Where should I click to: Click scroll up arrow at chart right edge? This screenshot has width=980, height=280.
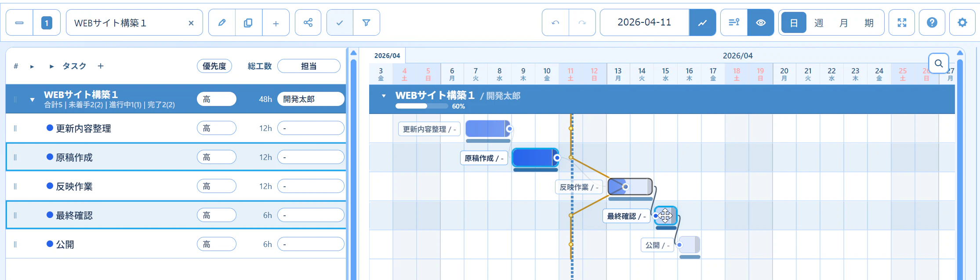point(960,53)
